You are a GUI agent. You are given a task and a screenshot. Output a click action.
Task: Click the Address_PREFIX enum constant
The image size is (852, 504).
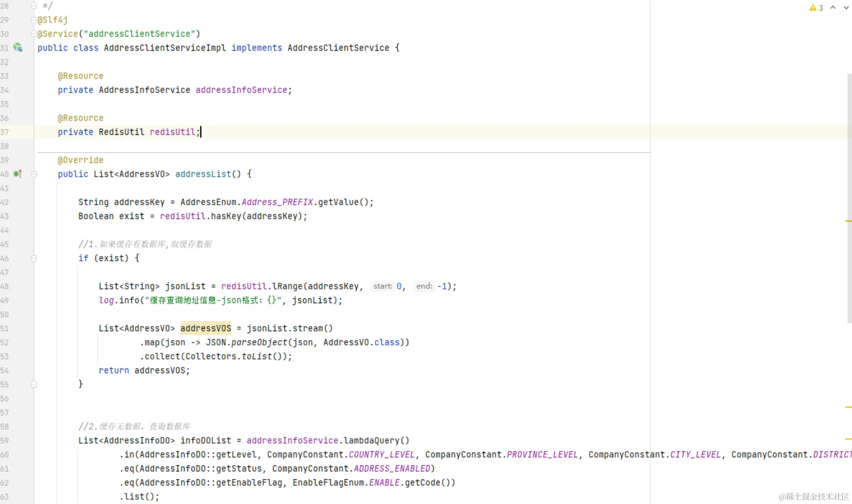(277, 202)
